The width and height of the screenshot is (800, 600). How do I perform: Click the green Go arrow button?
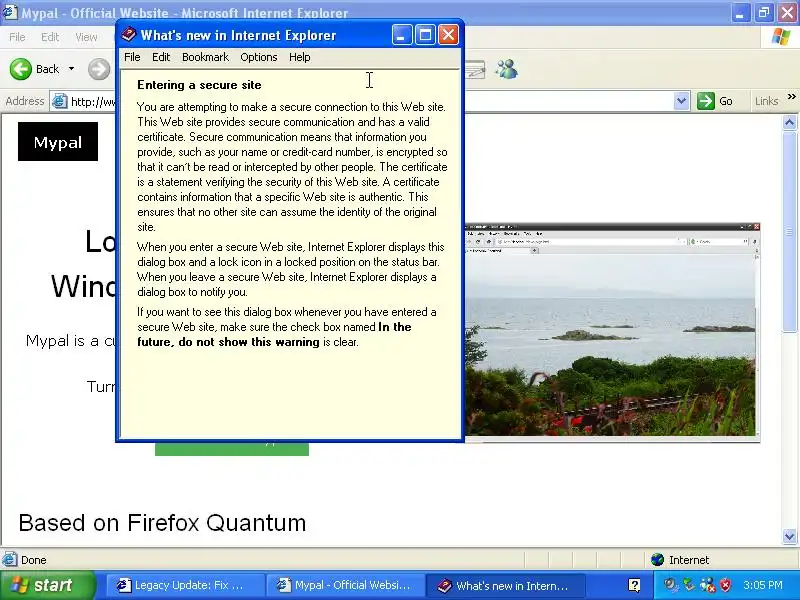(706, 101)
